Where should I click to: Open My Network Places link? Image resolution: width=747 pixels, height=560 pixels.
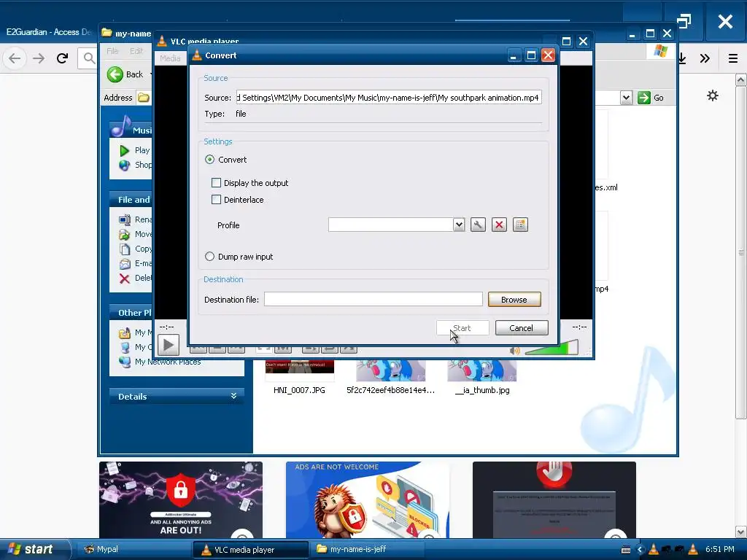click(168, 362)
